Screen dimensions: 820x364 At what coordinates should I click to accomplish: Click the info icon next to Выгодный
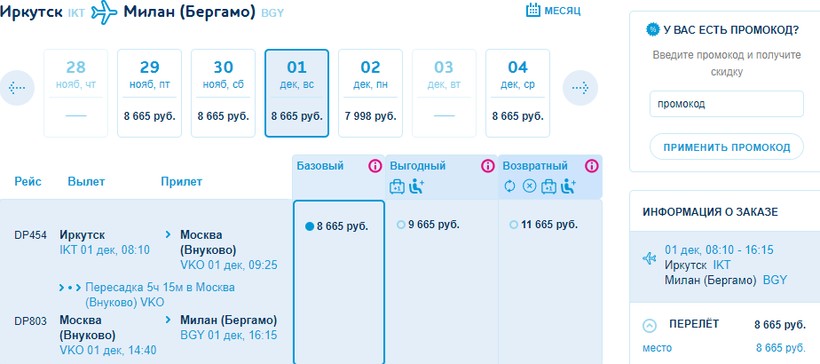coord(487,166)
